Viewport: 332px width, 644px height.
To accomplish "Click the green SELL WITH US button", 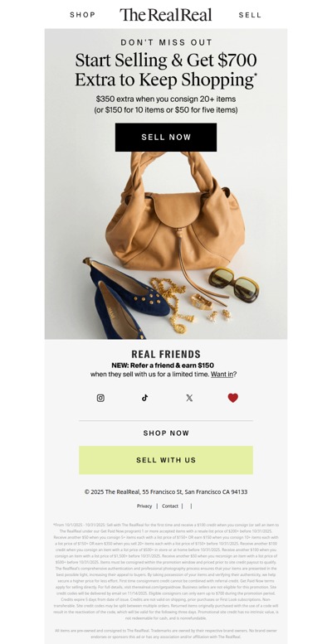I will coord(166,460).
